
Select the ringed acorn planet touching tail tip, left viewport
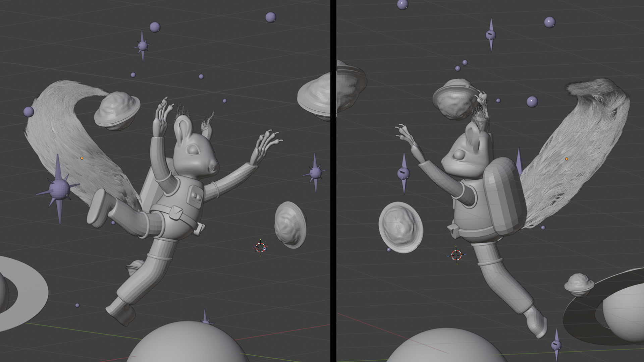coord(117,111)
